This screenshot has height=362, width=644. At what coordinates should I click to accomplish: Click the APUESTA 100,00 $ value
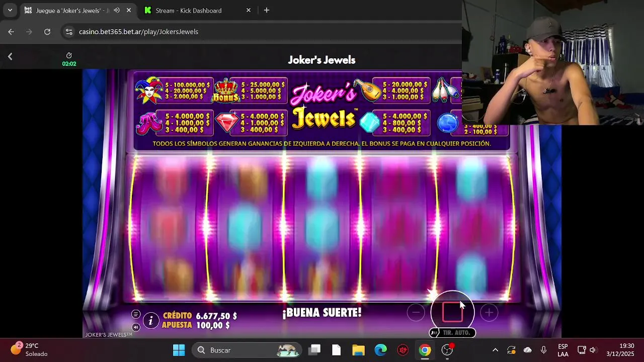point(213,325)
